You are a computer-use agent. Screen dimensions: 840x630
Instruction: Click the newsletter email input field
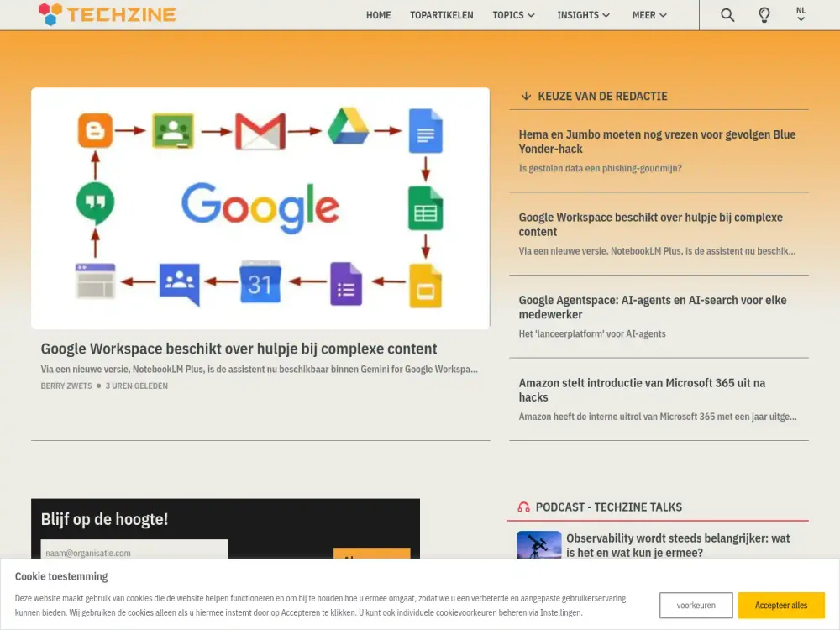coord(133,553)
